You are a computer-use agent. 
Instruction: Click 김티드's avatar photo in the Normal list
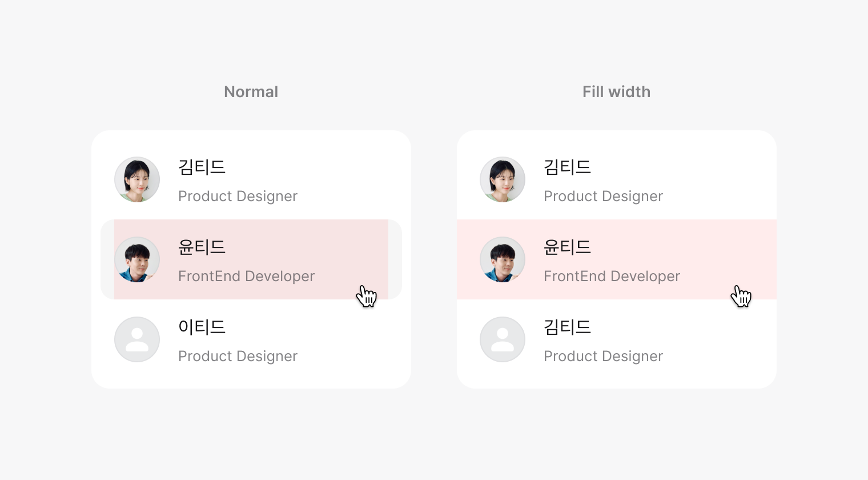(137, 179)
